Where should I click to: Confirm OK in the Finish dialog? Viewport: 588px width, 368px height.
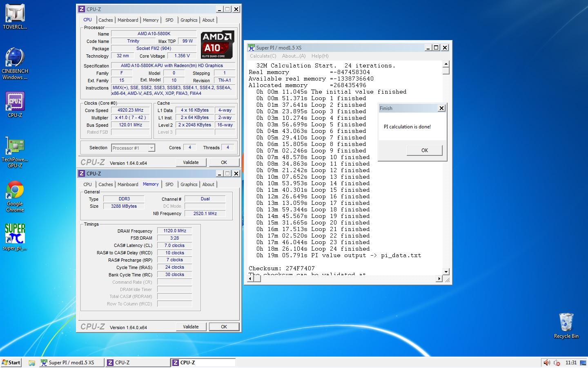click(x=425, y=150)
